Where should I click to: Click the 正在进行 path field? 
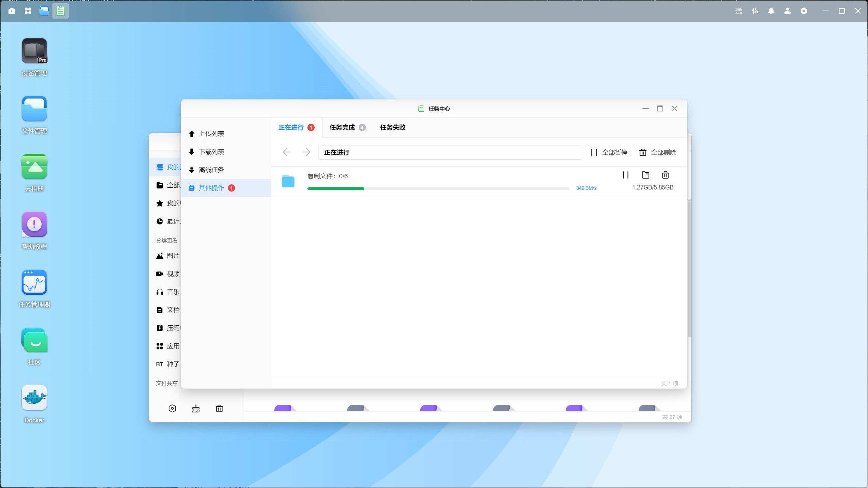(x=449, y=152)
